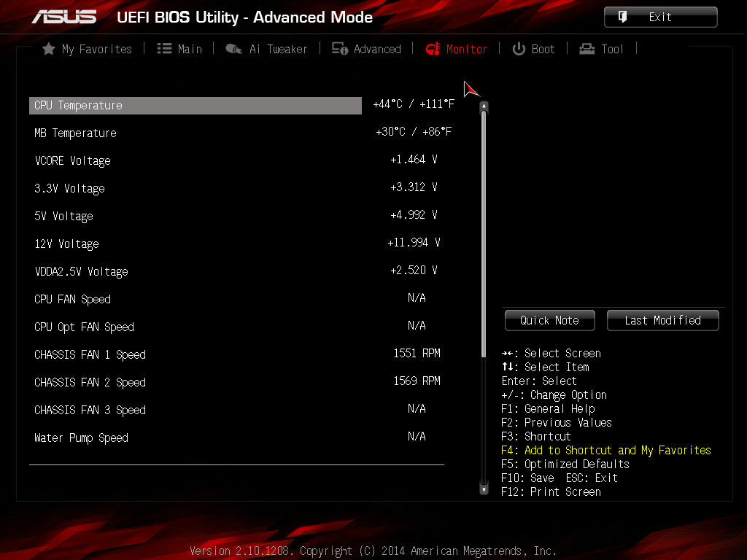This screenshot has width=747, height=560.
Task: Click the list icon beside Main
Action: pos(164,49)
